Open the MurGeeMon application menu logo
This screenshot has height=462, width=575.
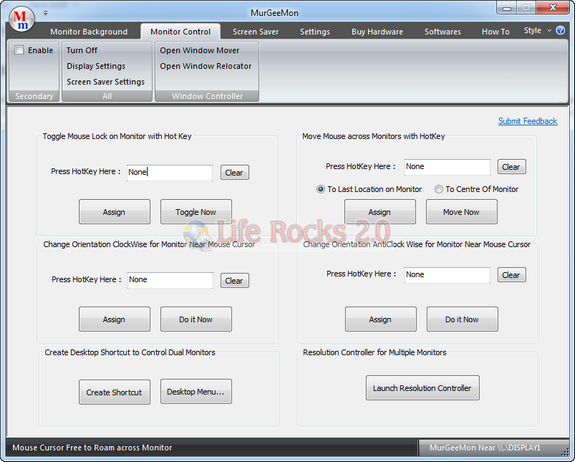click(21, 19)
